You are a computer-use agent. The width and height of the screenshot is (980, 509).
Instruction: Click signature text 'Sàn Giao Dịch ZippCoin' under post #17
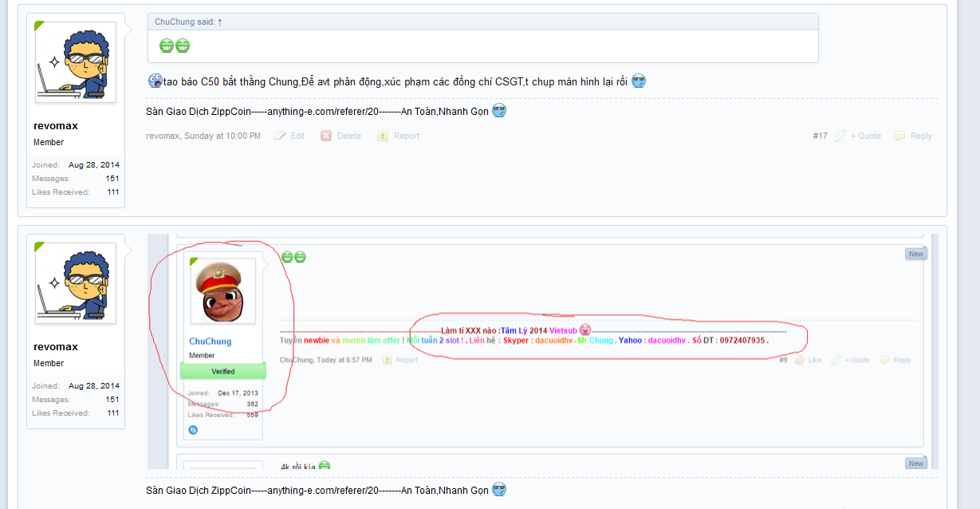tap(199, 112)
